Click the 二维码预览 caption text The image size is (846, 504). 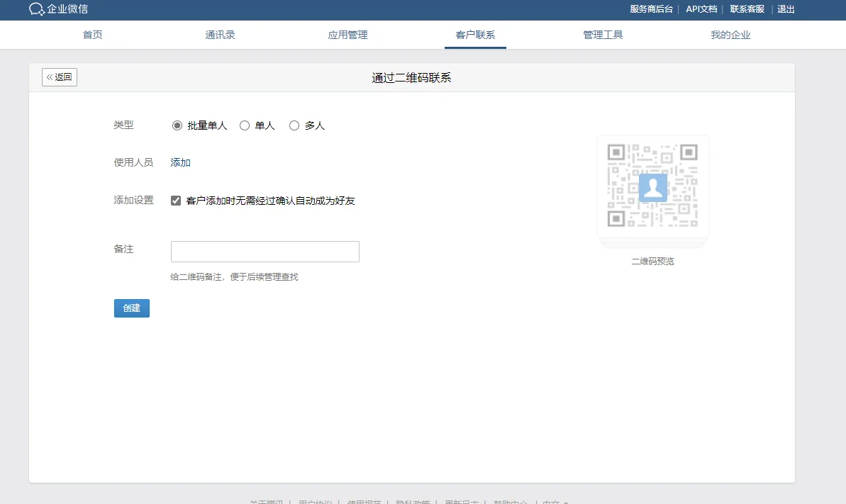653,261
